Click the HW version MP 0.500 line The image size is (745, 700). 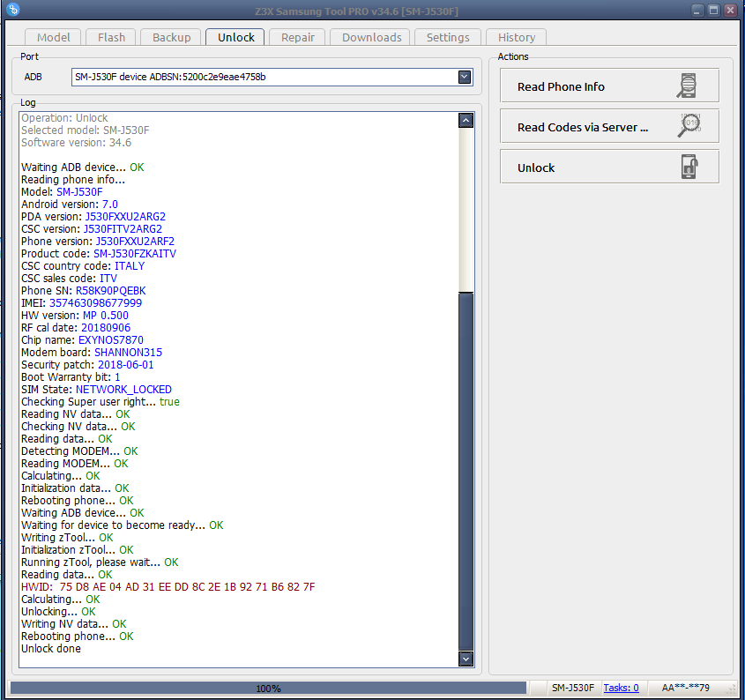[75, 315]
